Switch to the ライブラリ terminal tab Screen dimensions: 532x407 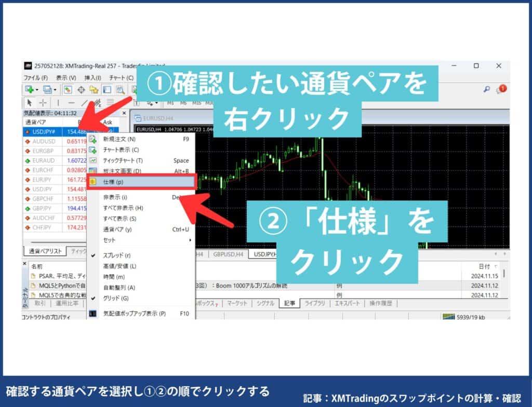pos(314,303)
